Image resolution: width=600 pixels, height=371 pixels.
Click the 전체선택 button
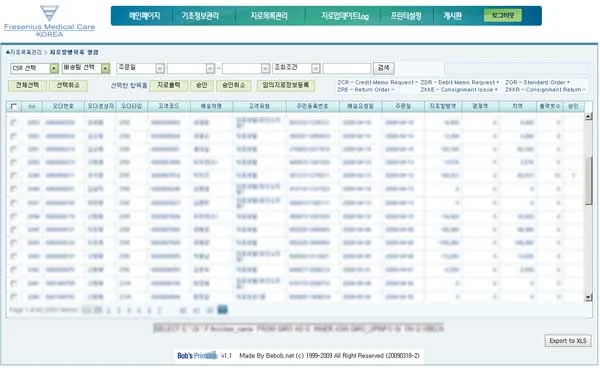coord(27,85)
